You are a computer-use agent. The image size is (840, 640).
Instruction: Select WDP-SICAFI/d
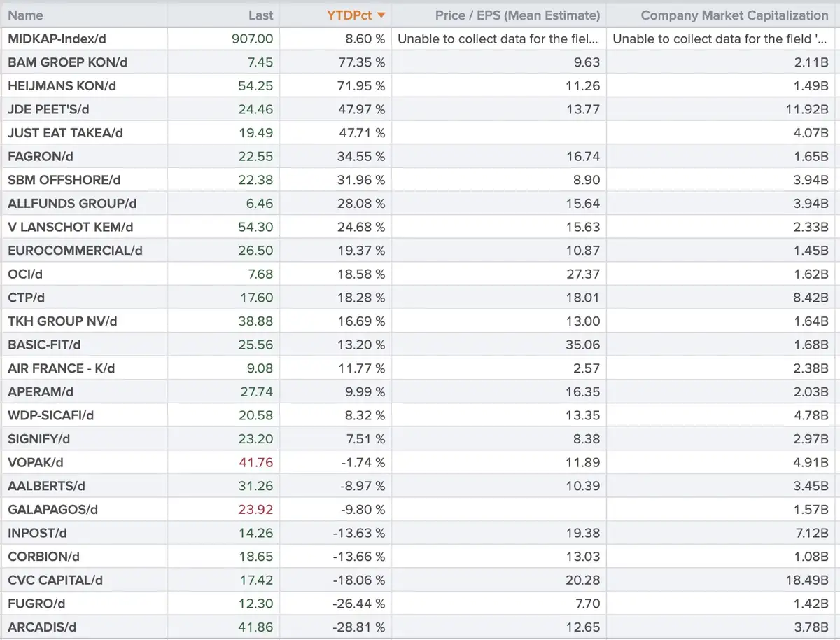coord(51,415)
